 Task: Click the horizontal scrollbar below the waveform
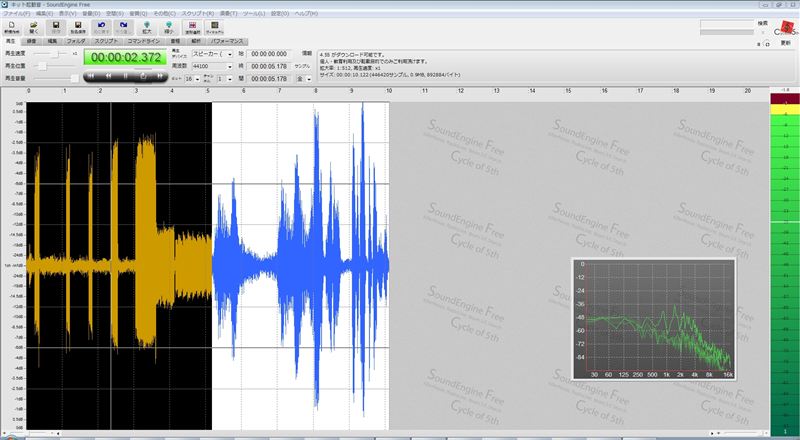385,434
